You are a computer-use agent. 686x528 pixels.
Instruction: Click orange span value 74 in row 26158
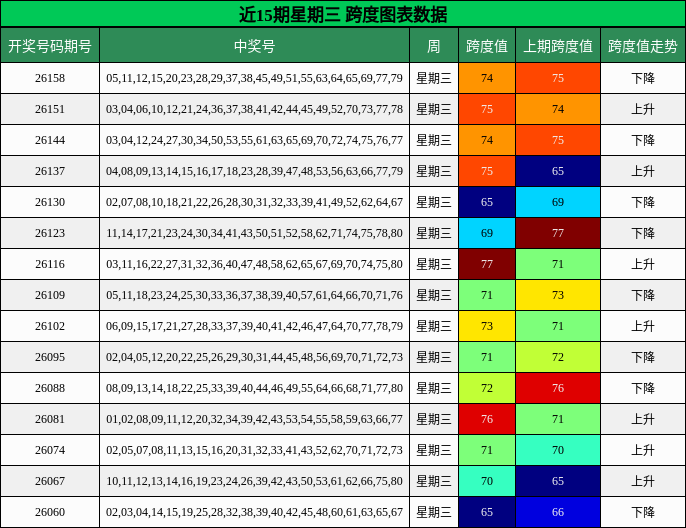pyautogui.click(x=487, y=78)
